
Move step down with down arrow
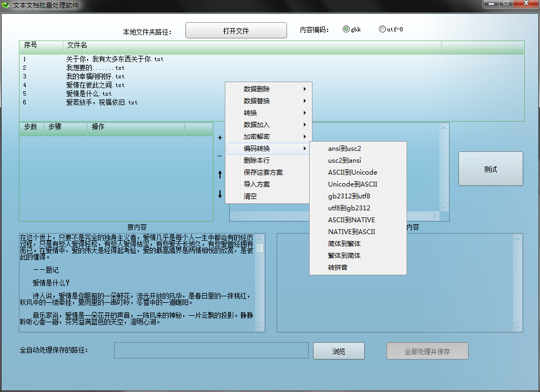(x=220, y=195)
